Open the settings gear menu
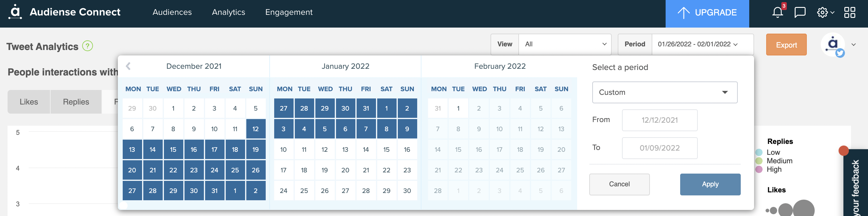Viewport: 868px width, 216px height. tap(825, 12)
